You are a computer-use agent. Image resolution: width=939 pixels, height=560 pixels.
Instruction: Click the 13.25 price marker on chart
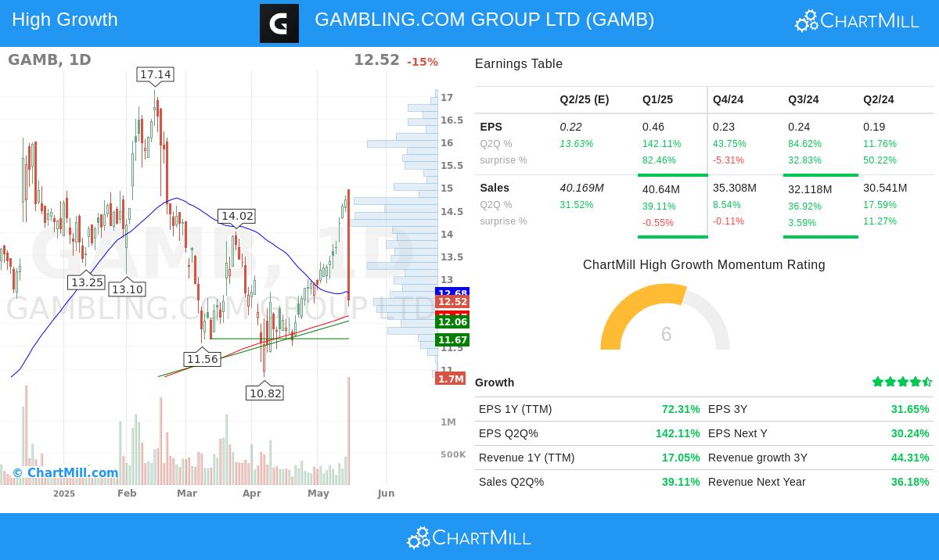[x=86, y=282]
